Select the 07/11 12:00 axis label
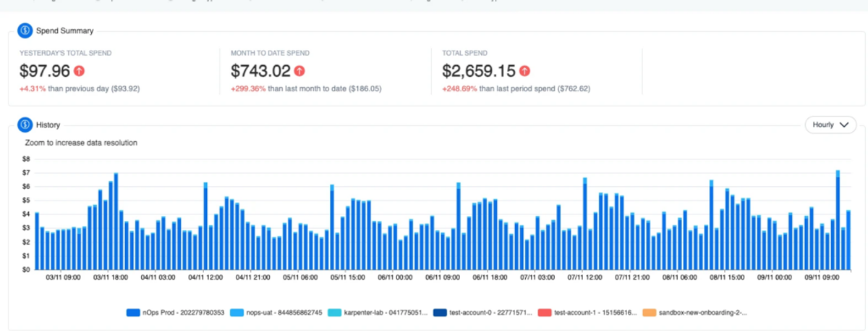 tap(586, 277)
